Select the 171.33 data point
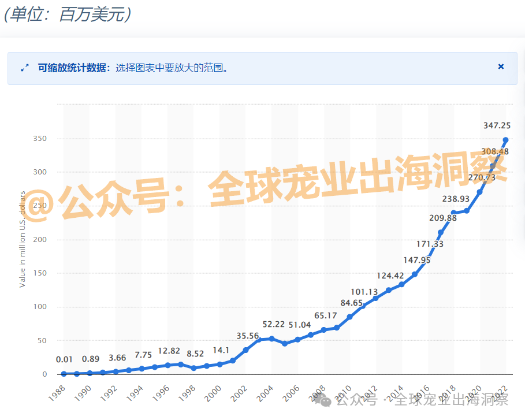The image size is (525, 420). pyautogui.click(x=426, y=259)
